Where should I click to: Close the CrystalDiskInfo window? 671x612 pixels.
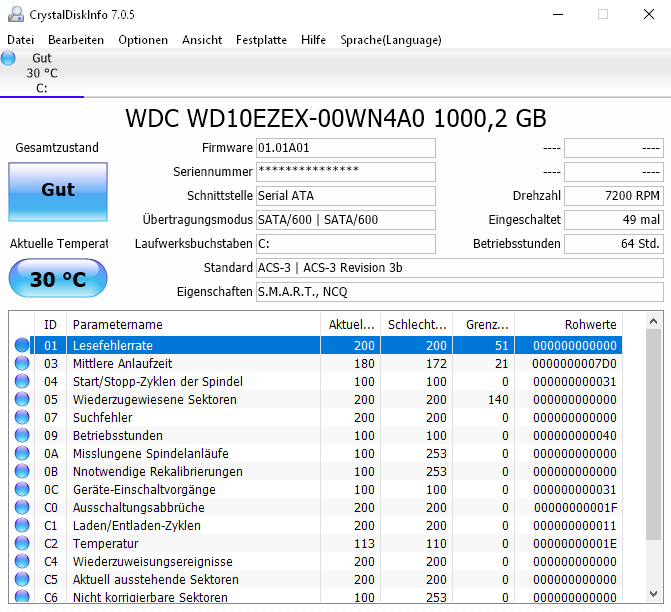pyautogui.click(x=649, y=14)
